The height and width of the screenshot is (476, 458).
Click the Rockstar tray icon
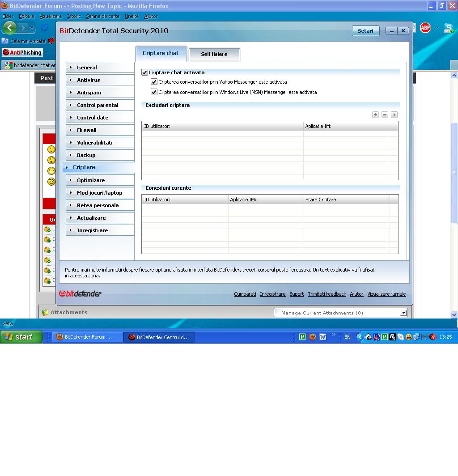tap(392, 337)
